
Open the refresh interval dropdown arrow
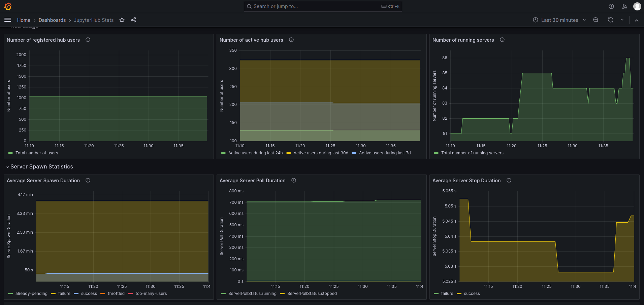click(622, 20)
